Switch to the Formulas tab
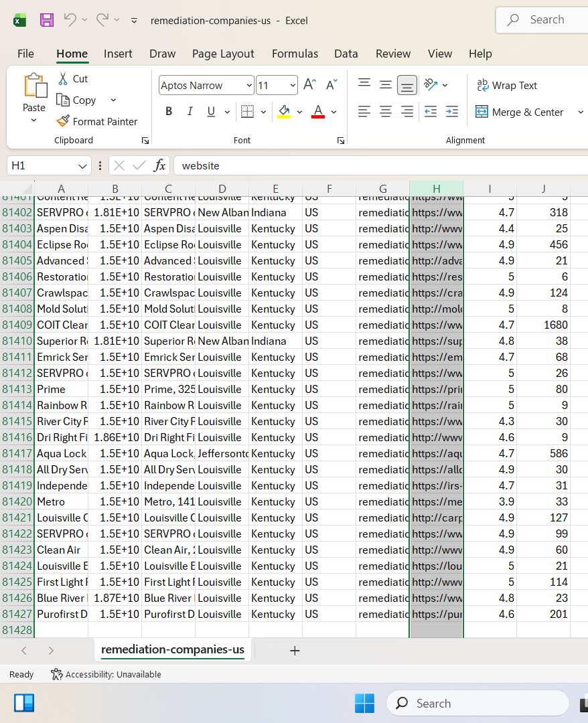588x723 pixels. coord(295,54)
